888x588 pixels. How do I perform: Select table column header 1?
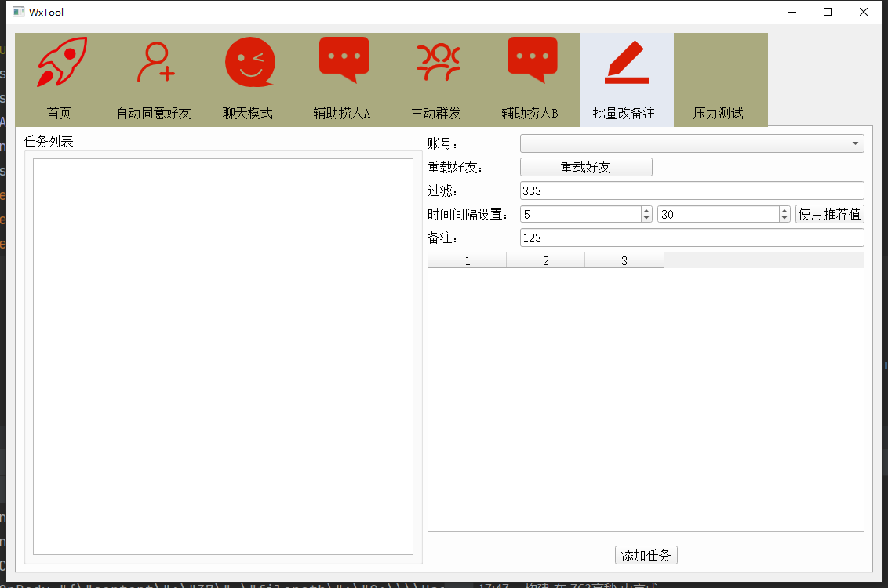pos(468,261)
